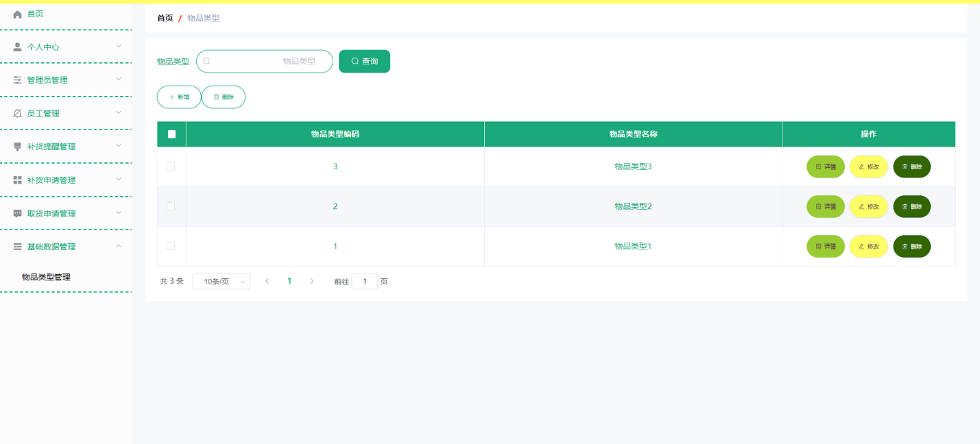This screenshot has width=980, height=444.
Task: Expand the 员工管理 chevron
Action: coord(119,112)
